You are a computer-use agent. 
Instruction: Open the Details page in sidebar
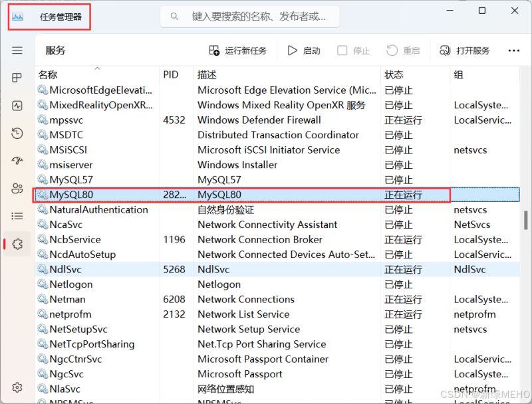coord(17,216)
